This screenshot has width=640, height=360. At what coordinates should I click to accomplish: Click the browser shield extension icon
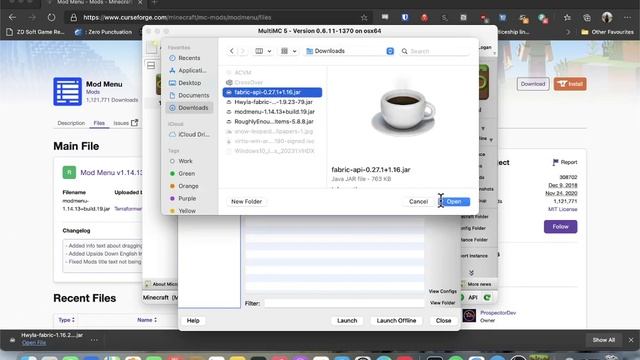404,18
